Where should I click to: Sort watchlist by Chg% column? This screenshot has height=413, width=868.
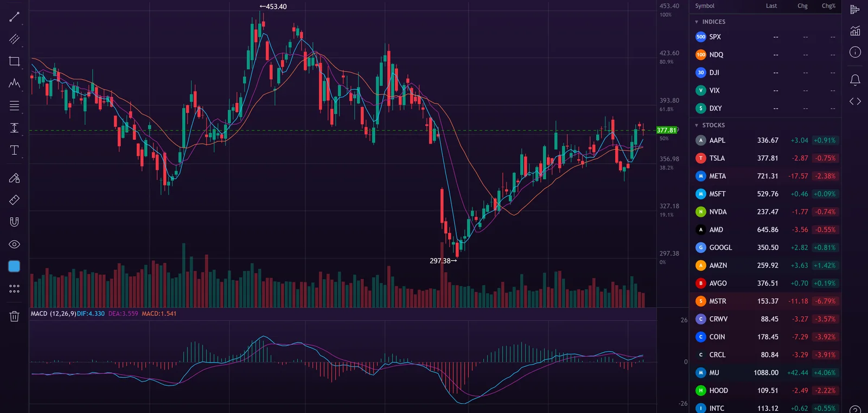(x=828, y=6)
